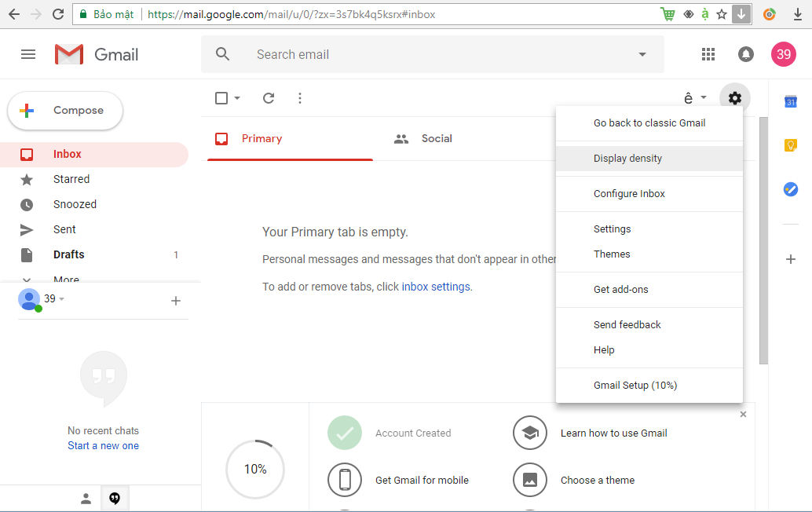The width and height of the screenshot is (812, 512).
Task: Open the Inbox folder
Action: [x=93, y=154]
